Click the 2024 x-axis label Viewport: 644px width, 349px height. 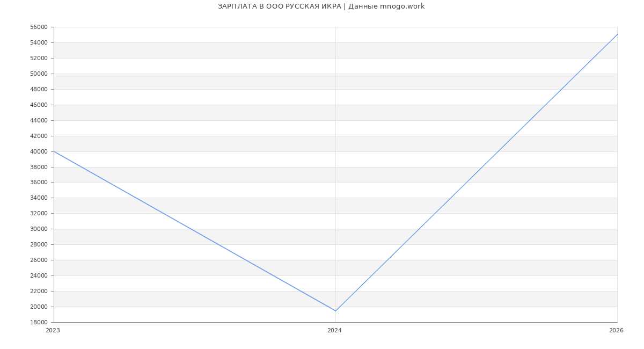[x=334, y=331]
